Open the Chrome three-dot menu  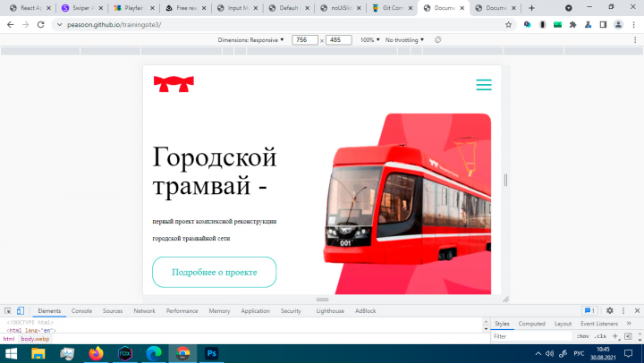pos(634,25)
